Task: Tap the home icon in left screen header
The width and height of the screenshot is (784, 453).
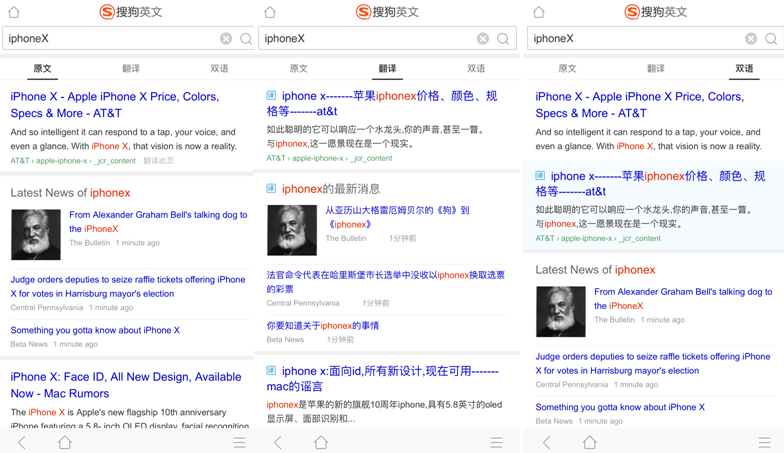Action: (x=14, y=12)
